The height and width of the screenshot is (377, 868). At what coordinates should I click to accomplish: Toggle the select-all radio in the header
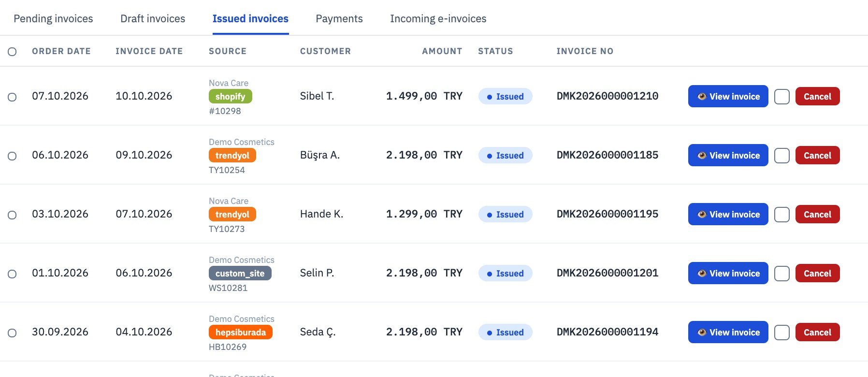12,52
